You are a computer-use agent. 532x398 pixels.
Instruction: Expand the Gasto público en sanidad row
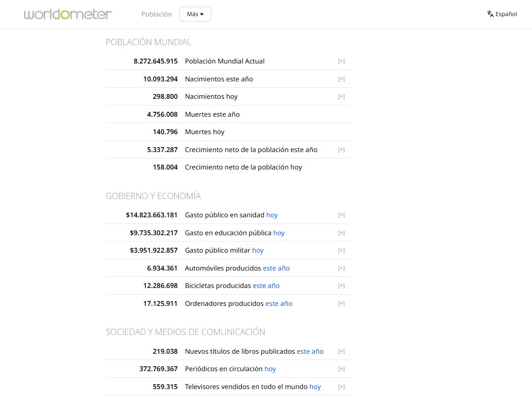click(341, 215)
